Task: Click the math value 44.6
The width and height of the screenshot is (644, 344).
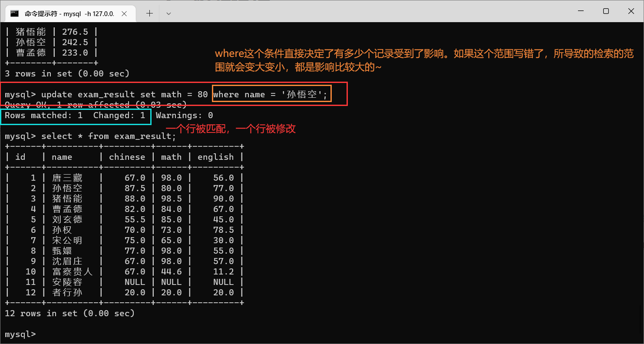Action: [x=171, y=271]
